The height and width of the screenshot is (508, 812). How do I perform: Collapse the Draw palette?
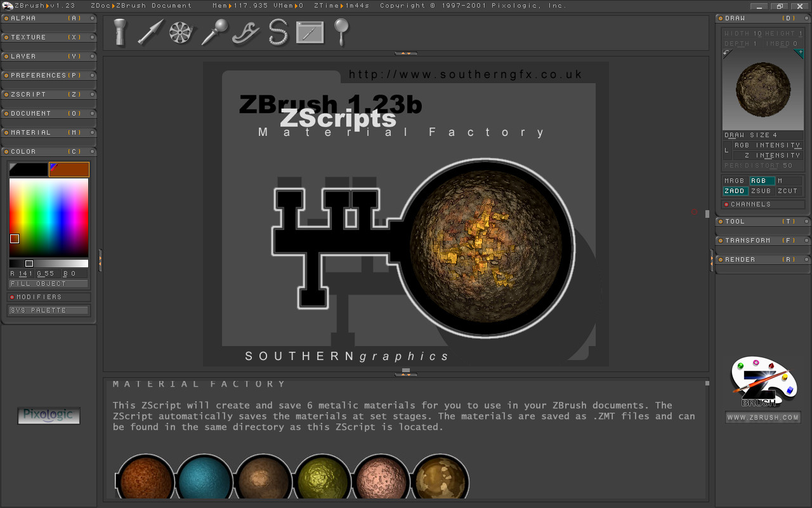(763, 18)
